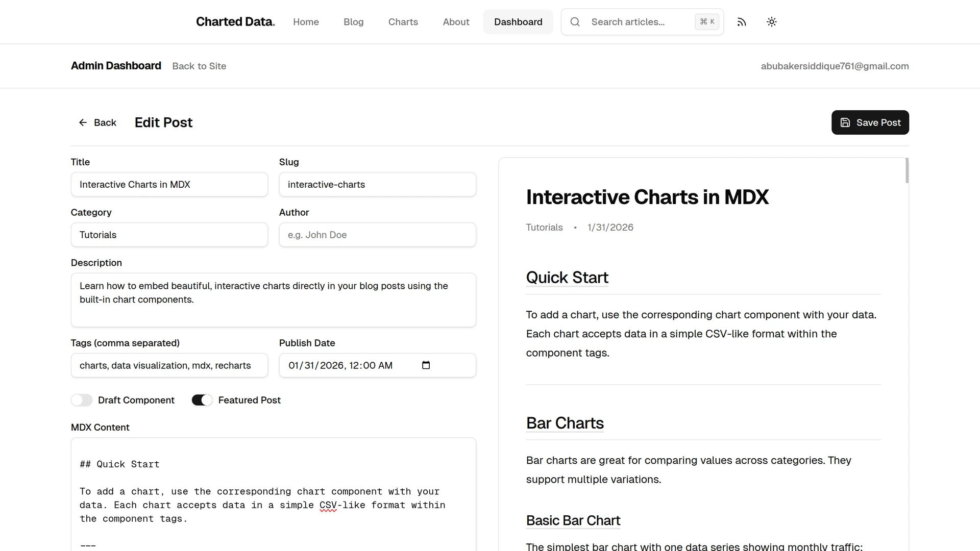Click the Basic Bar Chart heading in preview
This screenshot has height=551, width=980.
tap(573, 520)
